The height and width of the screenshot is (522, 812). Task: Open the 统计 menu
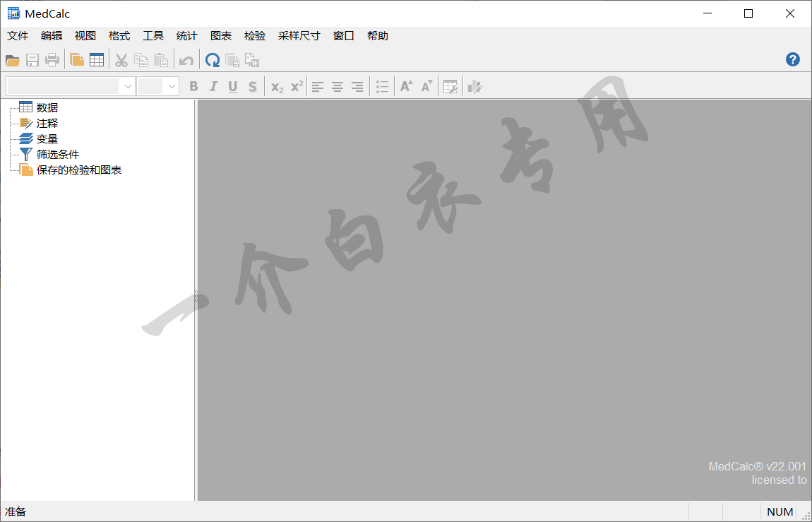tap(187, 36)
